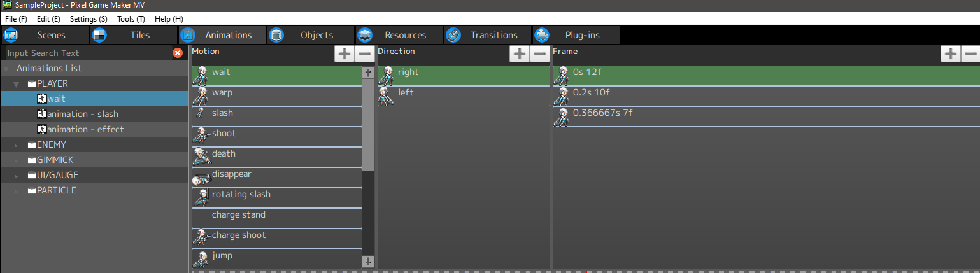
Task: Select the wait animation in the tree
Action: (x=95, y=99)
